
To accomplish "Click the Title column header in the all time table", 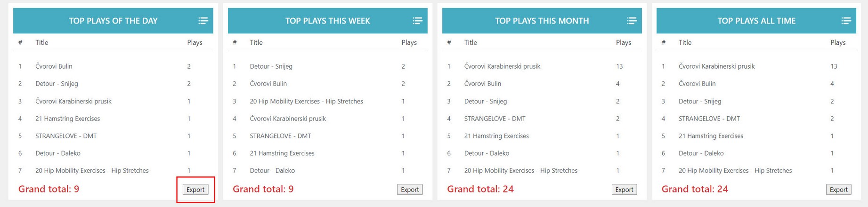I will (x=685, y=42).
